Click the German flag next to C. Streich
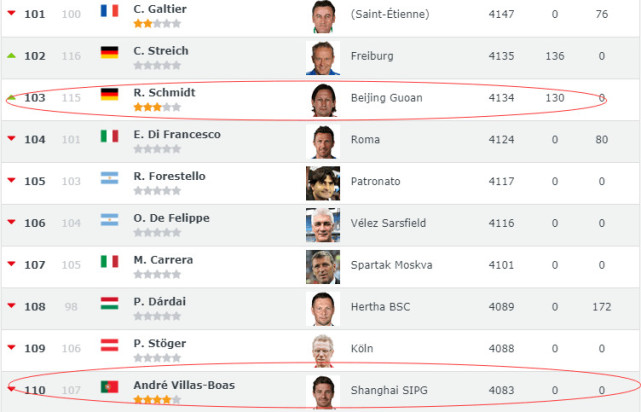The height and width of the screenshot is (412, 641). 110,52
